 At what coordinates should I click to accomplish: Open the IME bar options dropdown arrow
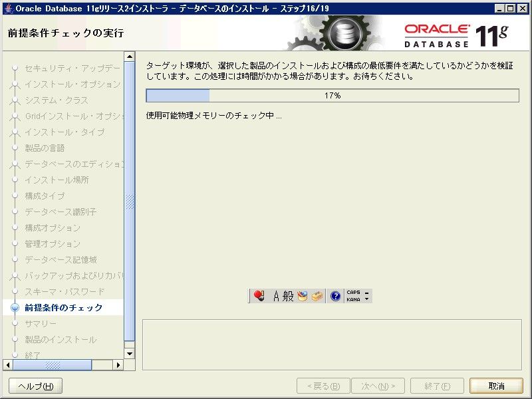366,299
